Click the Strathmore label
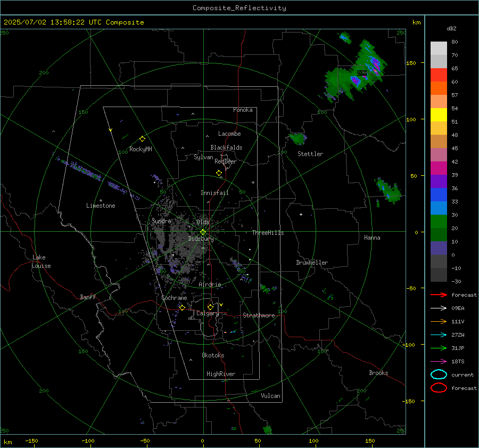Screen dimensions: 479x448 pos(259,315)
